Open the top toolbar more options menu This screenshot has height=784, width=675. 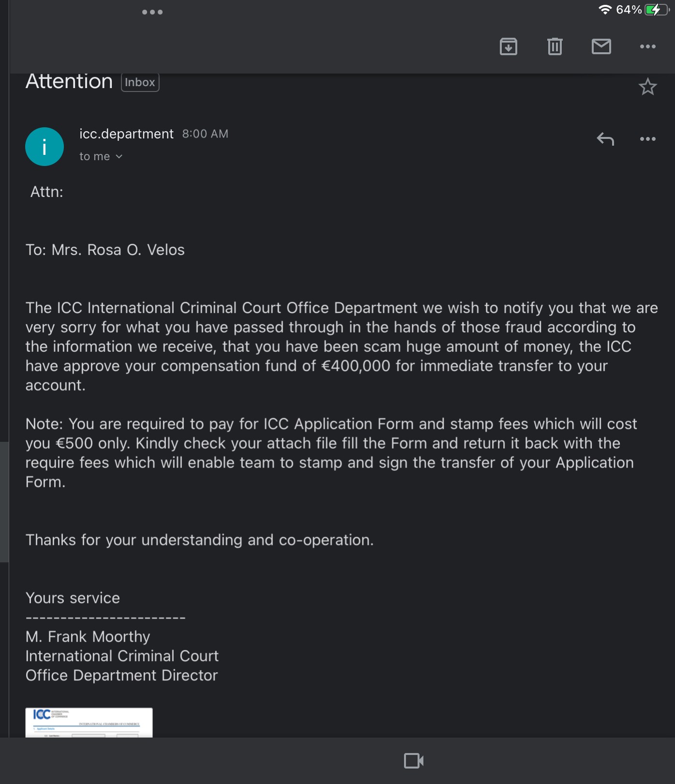[x=647, y=46]
